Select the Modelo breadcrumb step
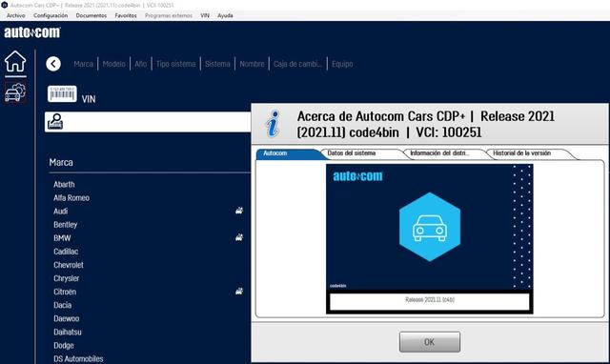The width and height of the screenshot is (610, 364). click(114, 64)
